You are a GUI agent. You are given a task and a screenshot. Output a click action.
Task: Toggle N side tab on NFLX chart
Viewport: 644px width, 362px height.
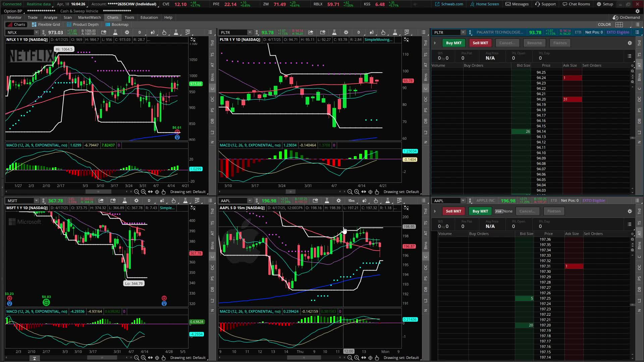point(212,142)
